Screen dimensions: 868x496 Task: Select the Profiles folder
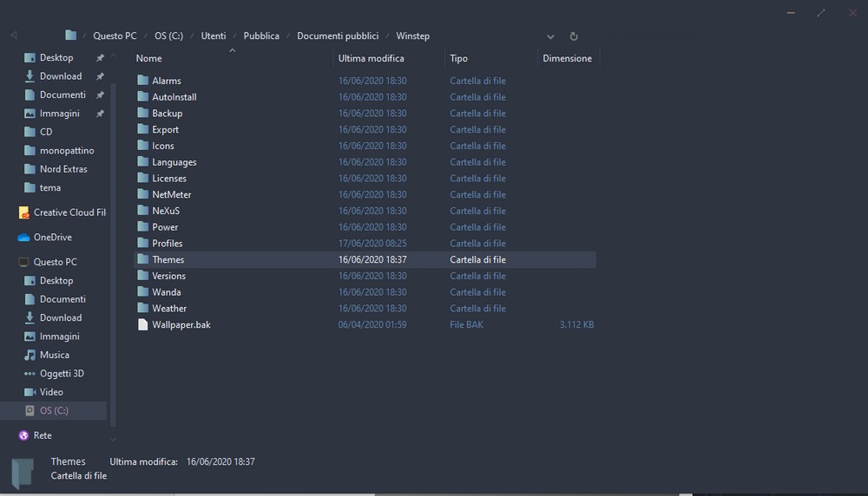(x=167, y=244)
